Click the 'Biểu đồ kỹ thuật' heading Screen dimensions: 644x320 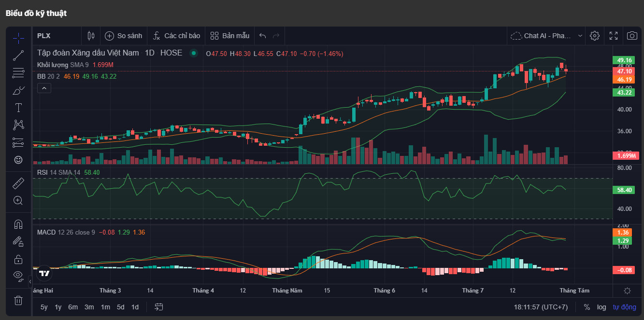click(x=36, y=13)
